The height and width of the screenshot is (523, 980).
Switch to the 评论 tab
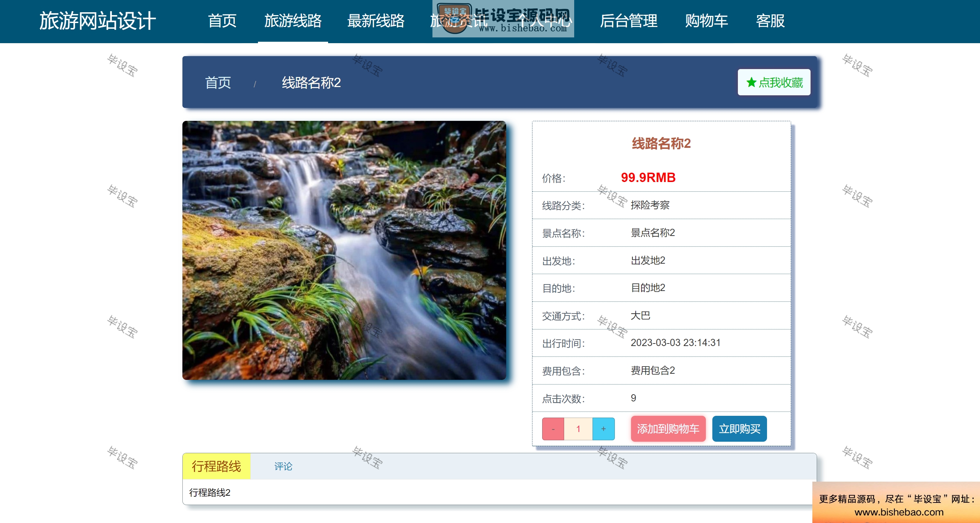click(x=283, y=466)
